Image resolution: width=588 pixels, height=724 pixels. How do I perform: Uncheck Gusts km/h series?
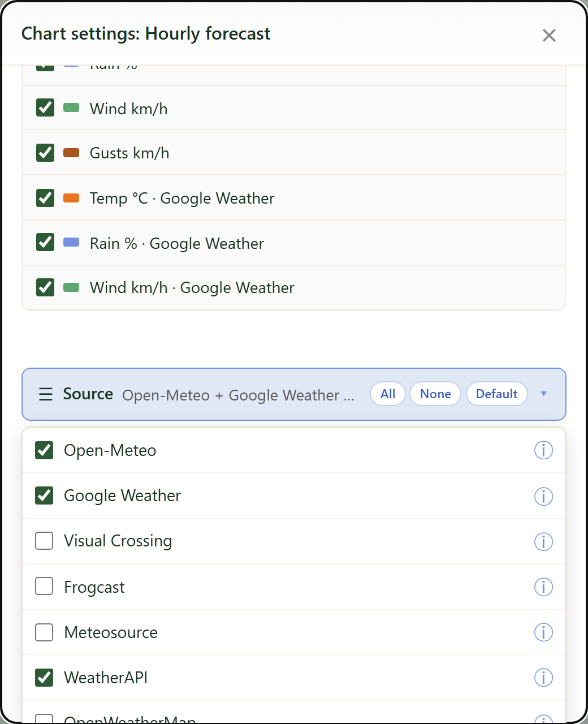pyautogui.click(x=45, y=153)
